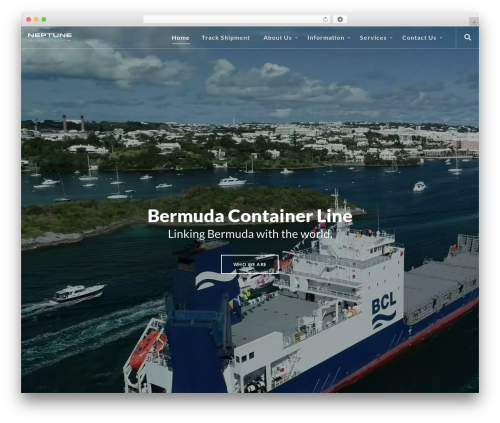The height and width of the screenshot is (423, 500).
Task: Click the browser address bar
Action: [237, 20]
